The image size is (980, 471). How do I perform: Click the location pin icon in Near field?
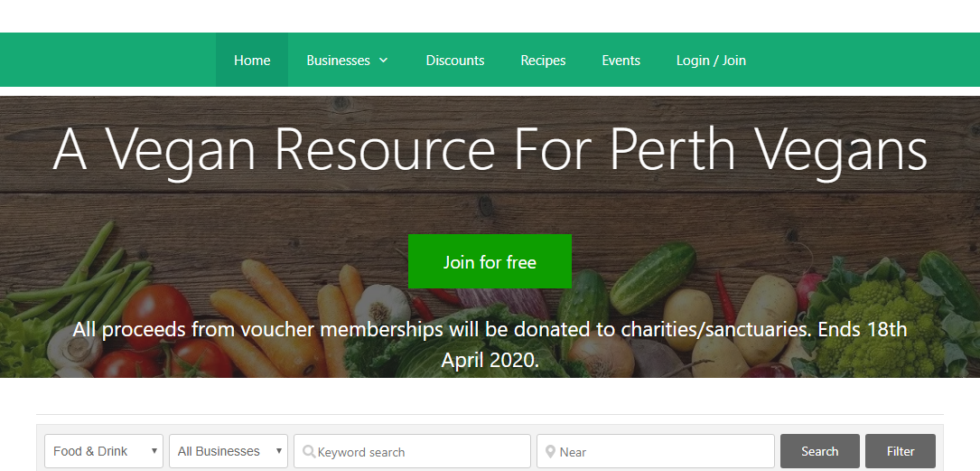(550, 451)
